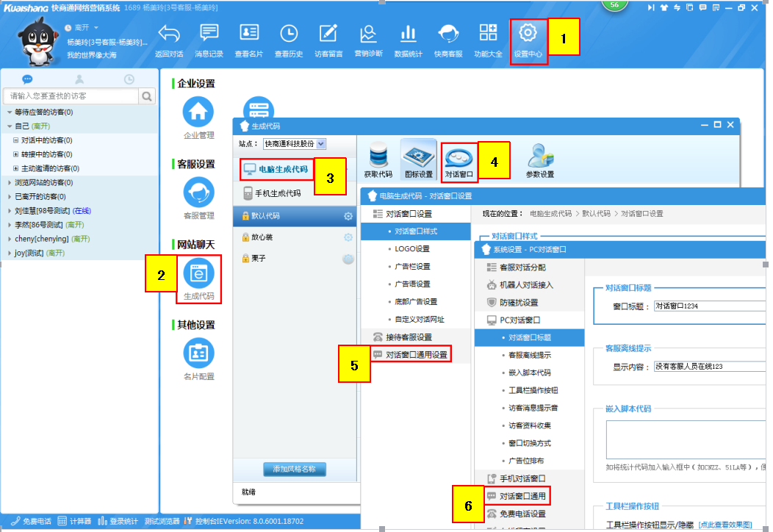Viewport: 773px width, 532px height.
Task: Open 参数设置 icon
Action: click(540, 161)
